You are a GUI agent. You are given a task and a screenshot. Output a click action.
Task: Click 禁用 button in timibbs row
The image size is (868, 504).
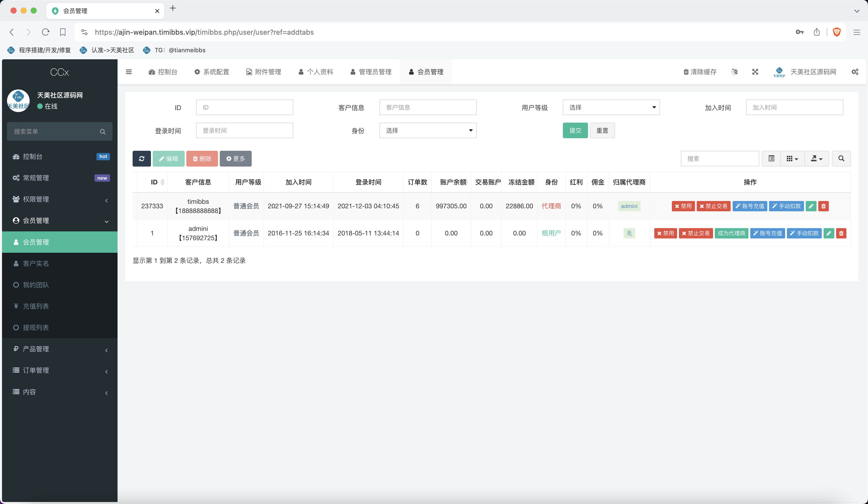pyautogui.click(x=683, y=206)
